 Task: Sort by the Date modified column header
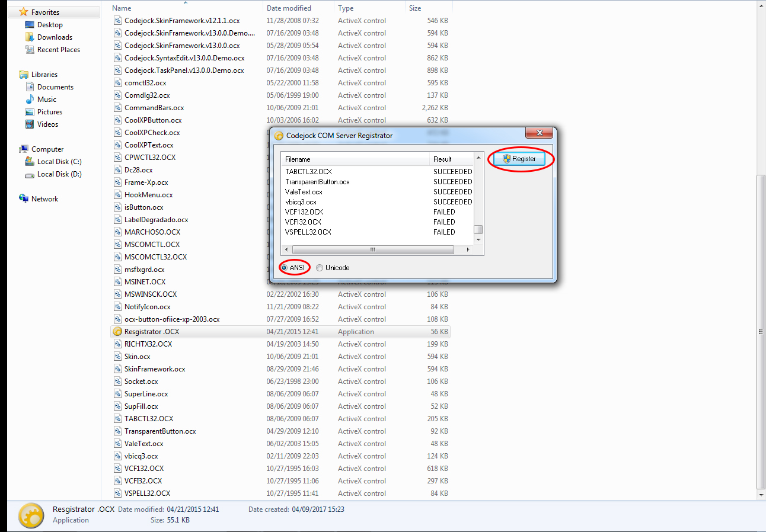289,8
